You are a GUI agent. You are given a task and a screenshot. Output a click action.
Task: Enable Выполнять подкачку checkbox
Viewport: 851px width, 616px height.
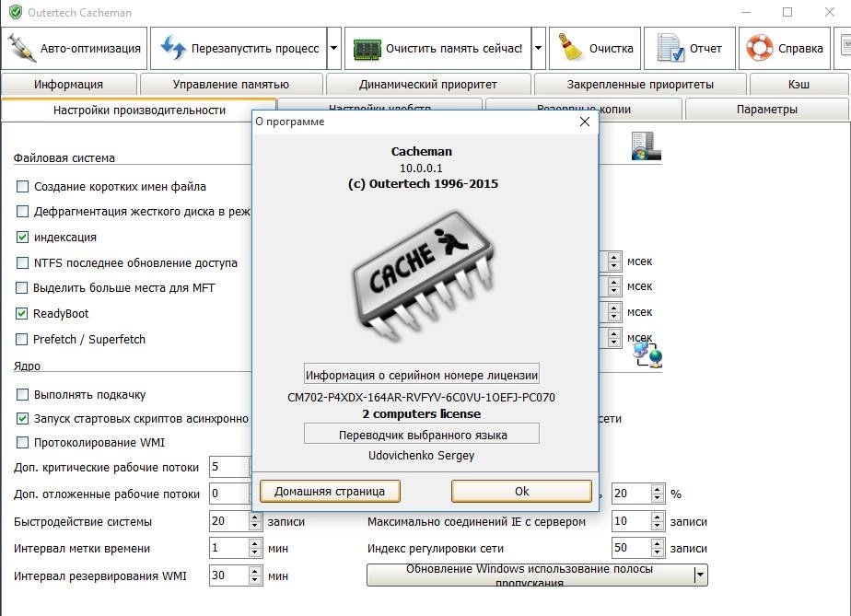22,395
